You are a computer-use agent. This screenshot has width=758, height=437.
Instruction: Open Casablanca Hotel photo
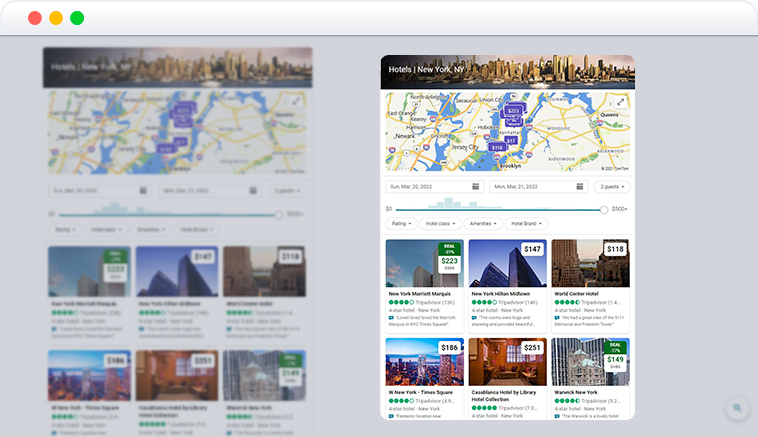(x=508, y=362)
